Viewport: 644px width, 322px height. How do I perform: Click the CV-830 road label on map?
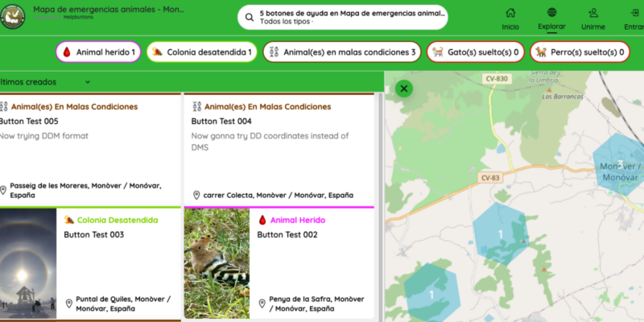pos(496,78)
